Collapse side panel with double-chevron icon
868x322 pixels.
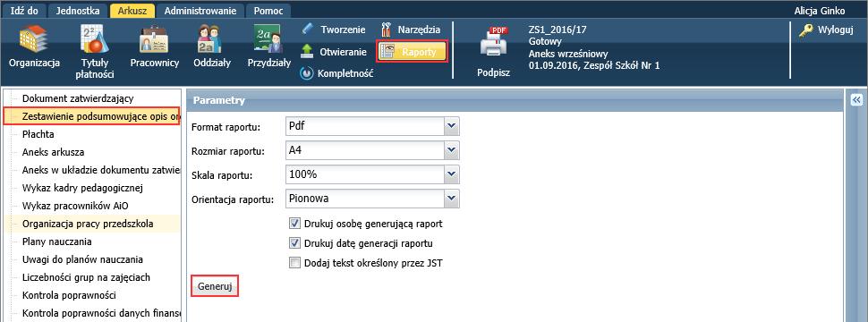(x=856, y=99)
